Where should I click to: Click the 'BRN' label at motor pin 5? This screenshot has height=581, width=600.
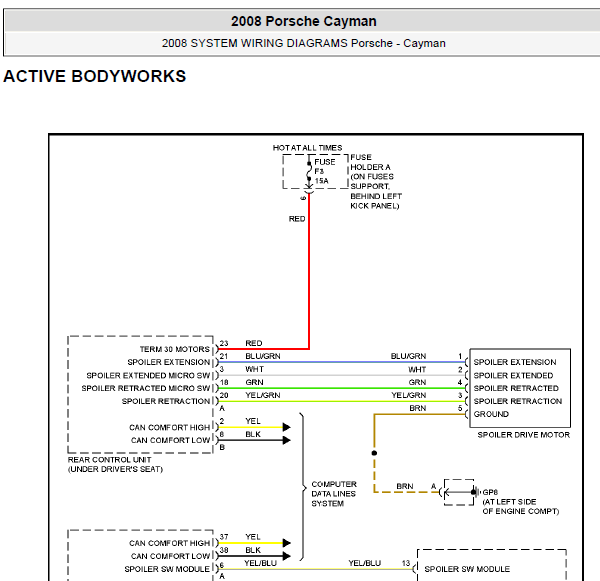tap(417, 408)
